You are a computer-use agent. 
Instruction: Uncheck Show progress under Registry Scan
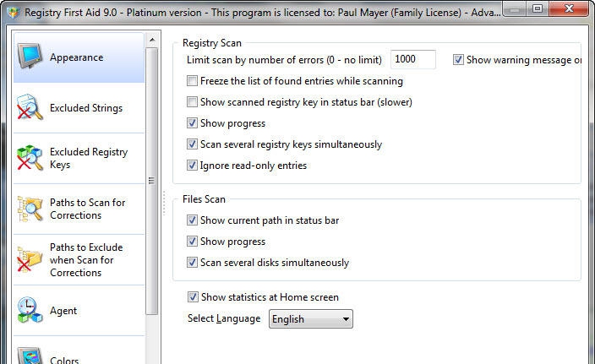point(192,122)
